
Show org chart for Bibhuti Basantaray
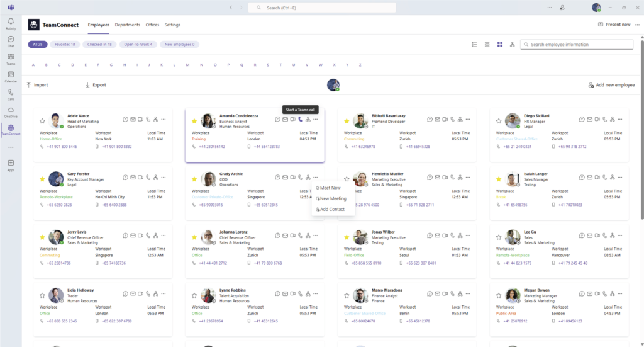pyautogui.click(x=460, y=119)
